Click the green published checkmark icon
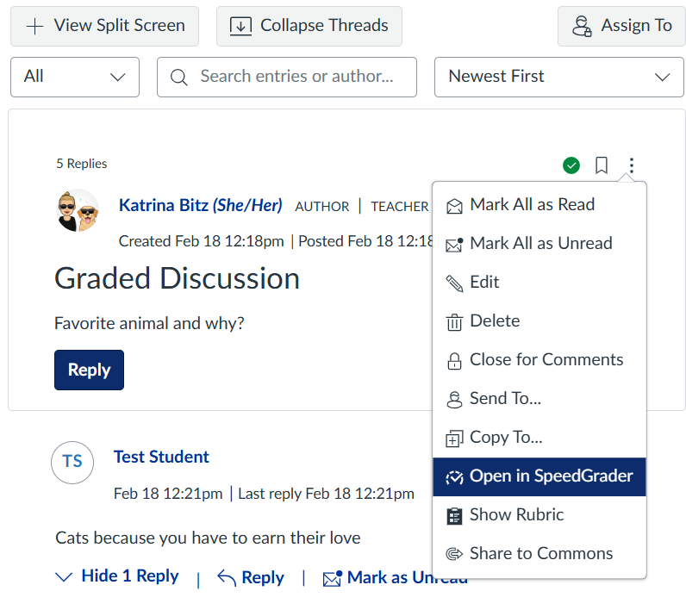 (x=571, y=165)
